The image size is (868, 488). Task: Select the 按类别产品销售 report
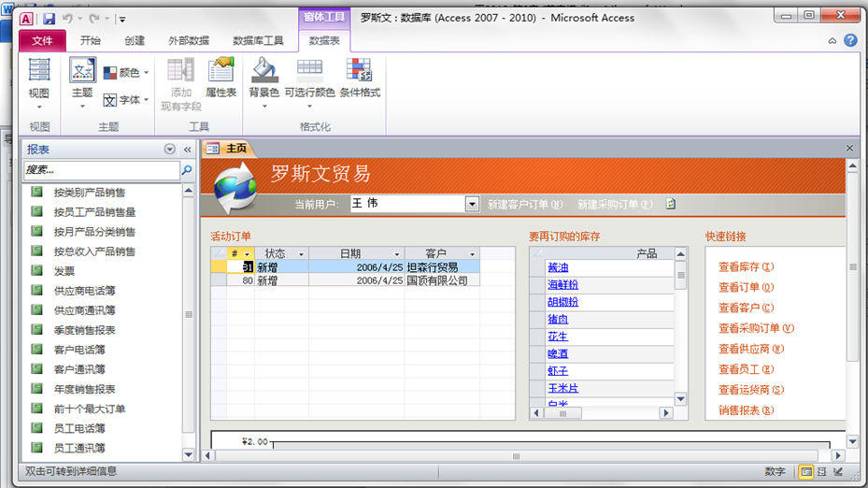click(89, 193)
